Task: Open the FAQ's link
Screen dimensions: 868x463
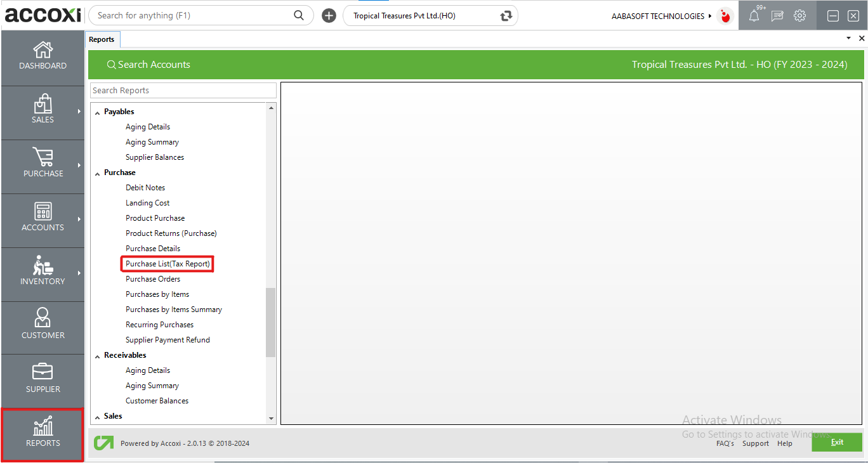Action: 725,443
